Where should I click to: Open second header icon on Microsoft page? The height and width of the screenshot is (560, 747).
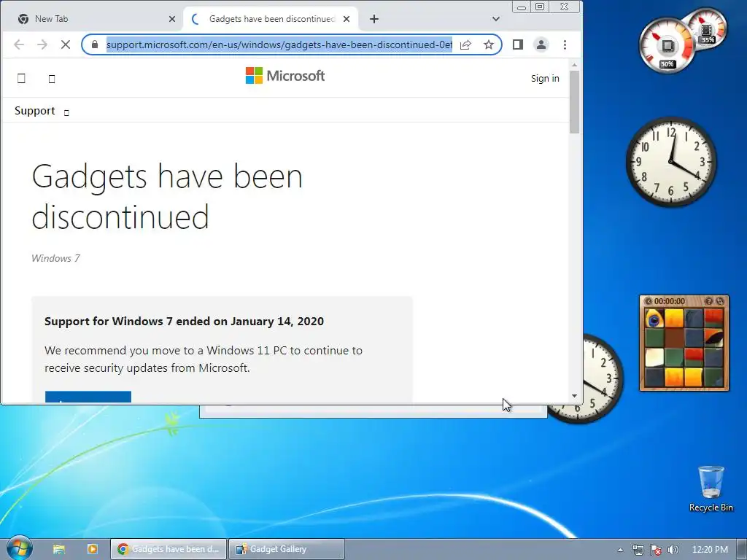(x=52, y=79)
